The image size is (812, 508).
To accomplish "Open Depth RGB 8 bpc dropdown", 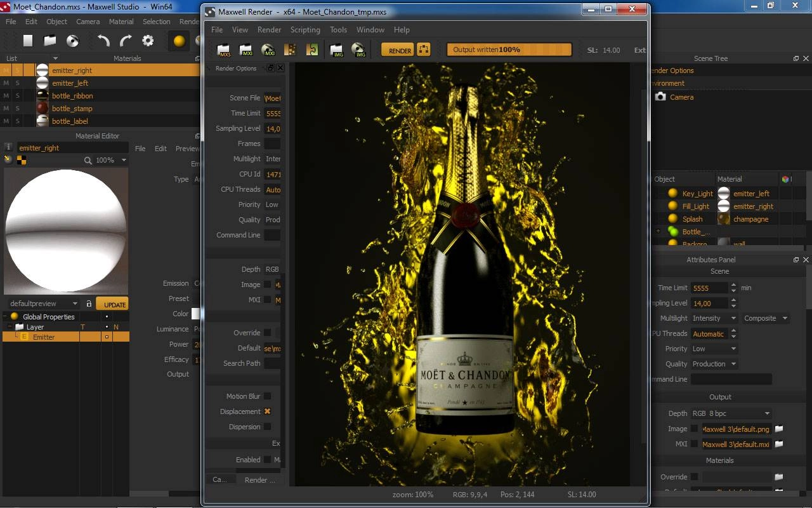I will [731, 413].
